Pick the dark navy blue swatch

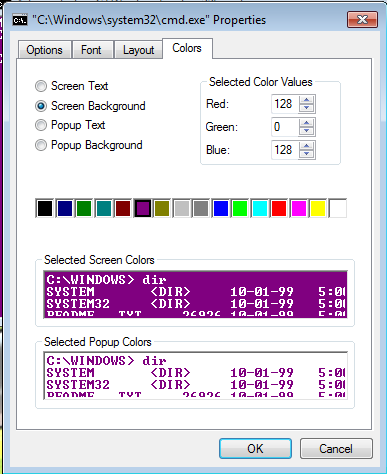[x=64, y=208]
